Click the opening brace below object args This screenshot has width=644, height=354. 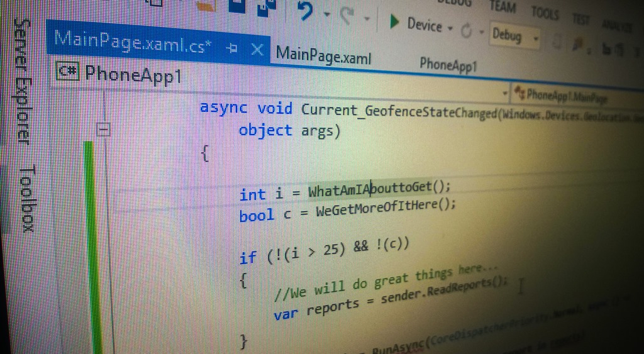click(x=205, y=153)
